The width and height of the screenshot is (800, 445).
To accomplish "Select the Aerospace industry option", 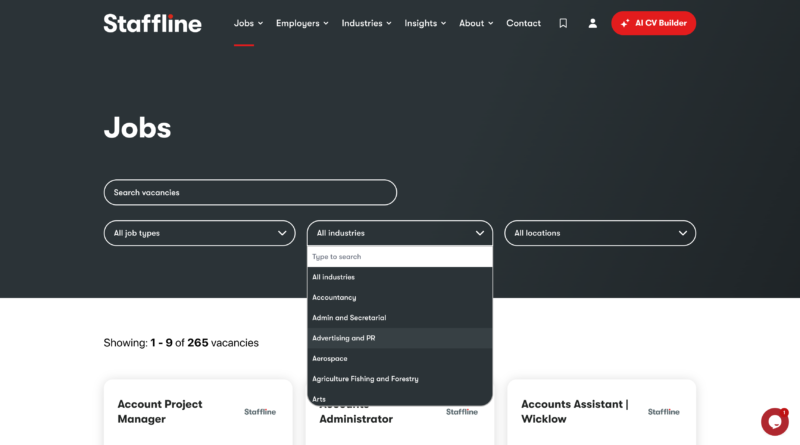I will pos(399,359).
